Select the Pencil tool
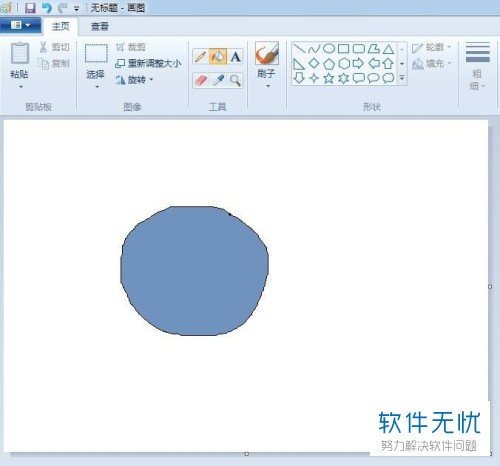 200,56
